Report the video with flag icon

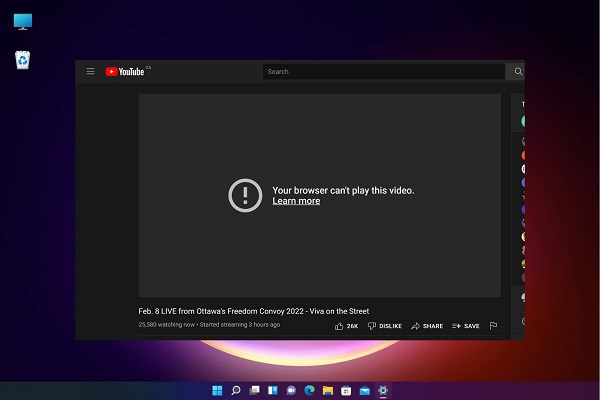(493, 326)
